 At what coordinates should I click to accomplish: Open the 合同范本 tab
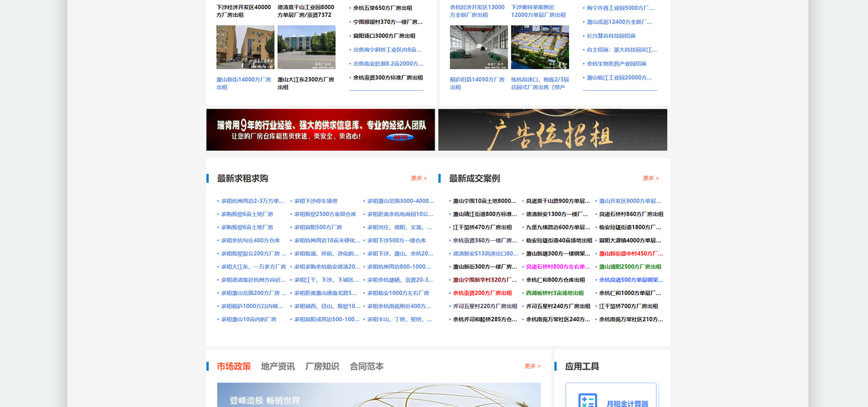pos(367,366)
